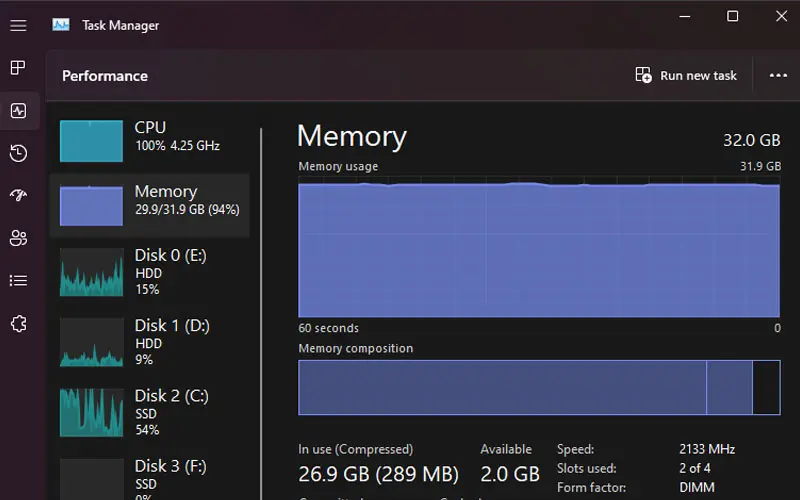Minimize the Task Manager window
Viewport: 800px width, 500px height.
[685, 16]
